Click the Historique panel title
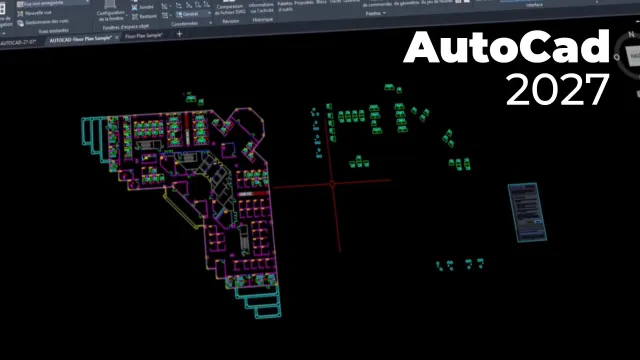Image resolution: width=640 pixels, height=360 pixels. (x=262, y=19)
